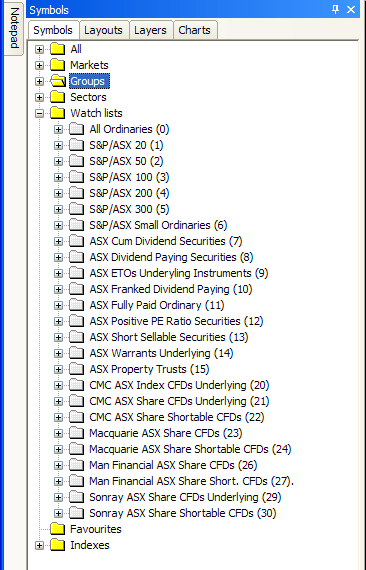Open the Charts tab
Viewport: 366px width, 570px height.
pyautogui.click(x=194, y=30)
